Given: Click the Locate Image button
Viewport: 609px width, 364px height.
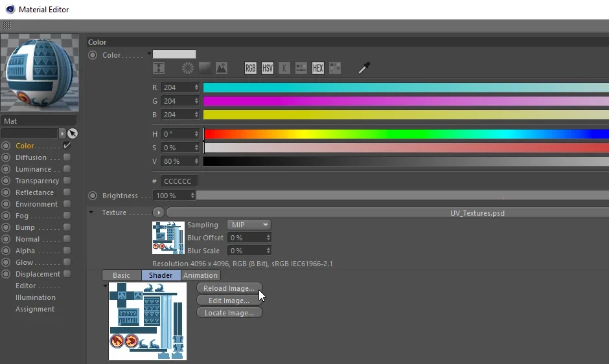Looking at the screenshot, I should 229,313.
